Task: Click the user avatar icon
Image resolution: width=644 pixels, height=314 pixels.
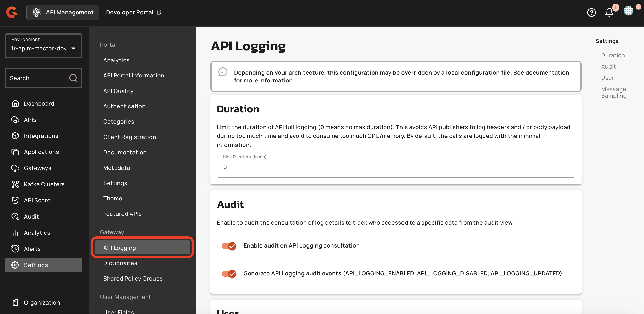Action: 628,11
